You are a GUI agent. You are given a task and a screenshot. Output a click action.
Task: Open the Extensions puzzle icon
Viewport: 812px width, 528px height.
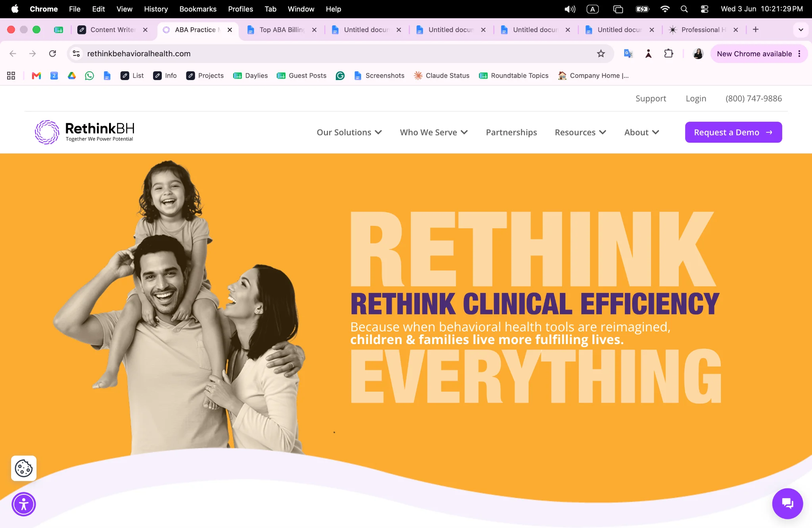point(668,54)
